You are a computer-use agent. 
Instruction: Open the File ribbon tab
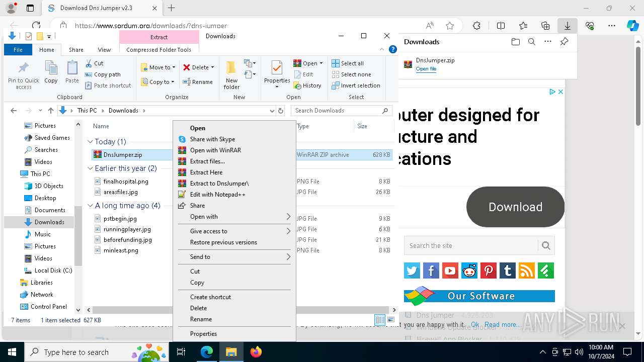18,50
